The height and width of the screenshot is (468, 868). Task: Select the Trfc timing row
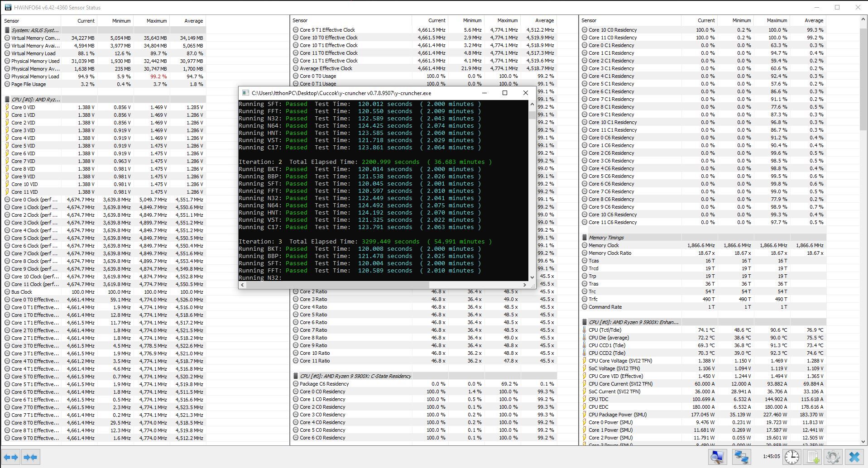(704, 299)
